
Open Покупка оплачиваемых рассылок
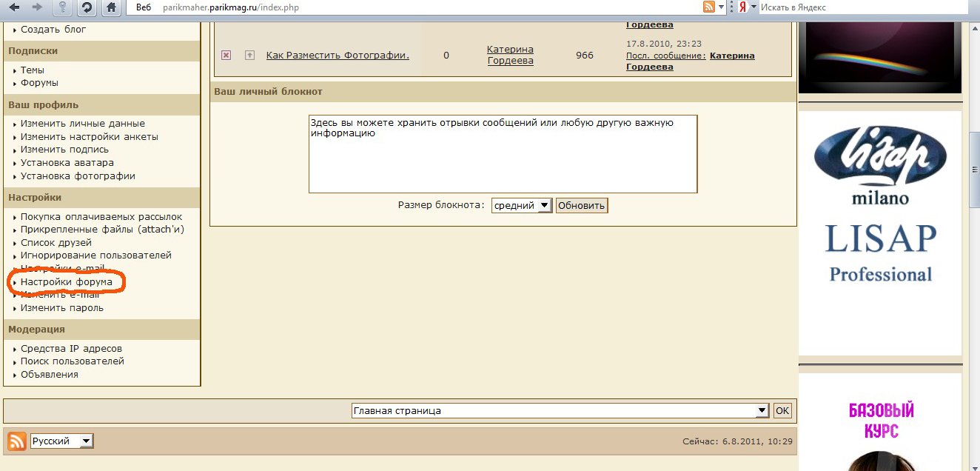point(101,216)
